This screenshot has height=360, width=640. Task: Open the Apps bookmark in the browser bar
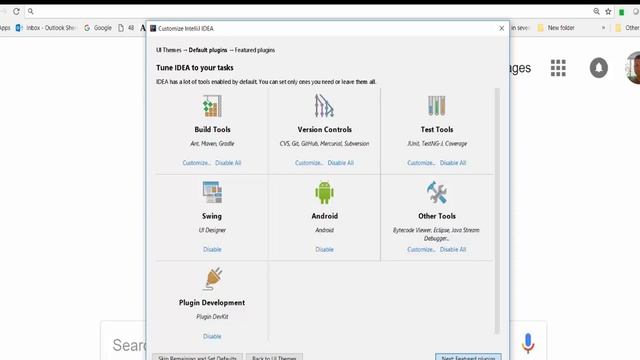click(5, 28)
